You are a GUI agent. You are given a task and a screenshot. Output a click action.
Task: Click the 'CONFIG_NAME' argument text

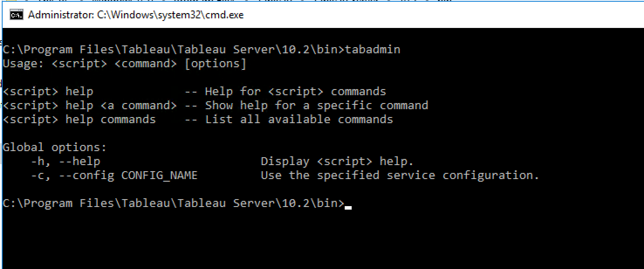159,176
